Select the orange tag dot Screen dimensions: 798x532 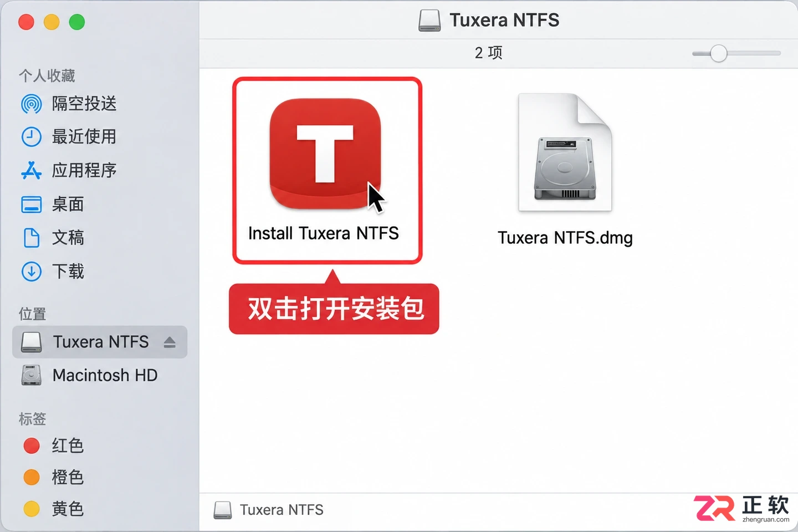click(x=32, y=477)
